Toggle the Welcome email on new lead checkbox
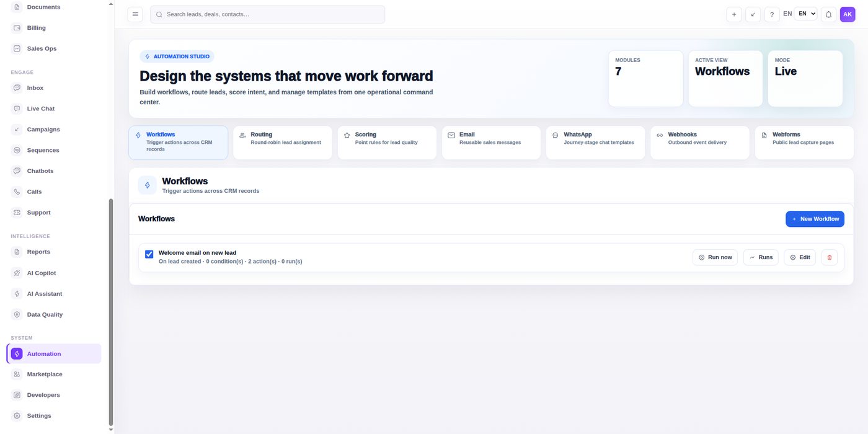 (x=149, y=254)
